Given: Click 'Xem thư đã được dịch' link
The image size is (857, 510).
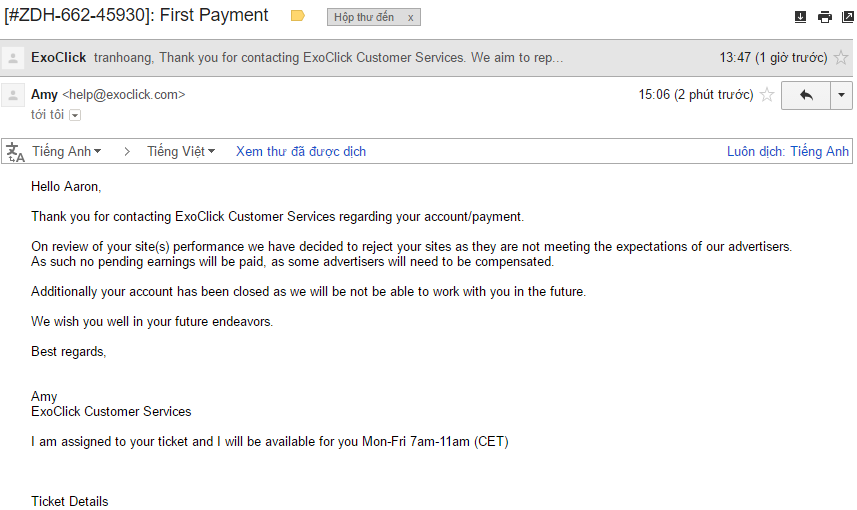Looking at the screenshot, I should (301, 152).
